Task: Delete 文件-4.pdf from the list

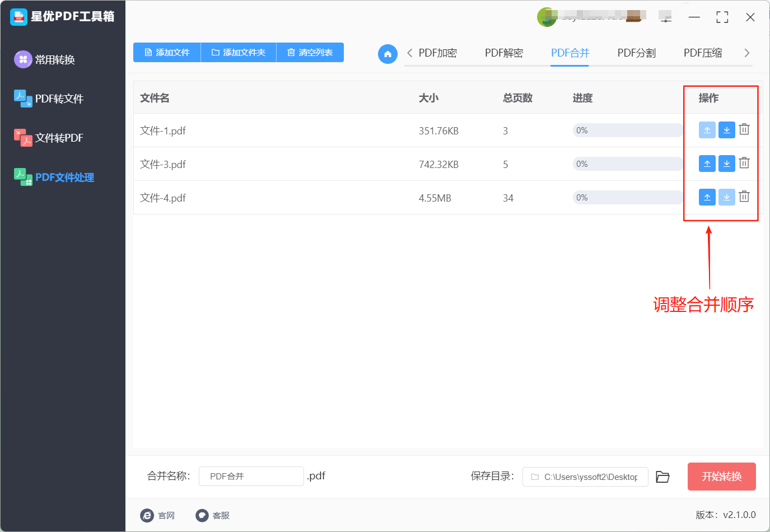Action: pos(744,197)
